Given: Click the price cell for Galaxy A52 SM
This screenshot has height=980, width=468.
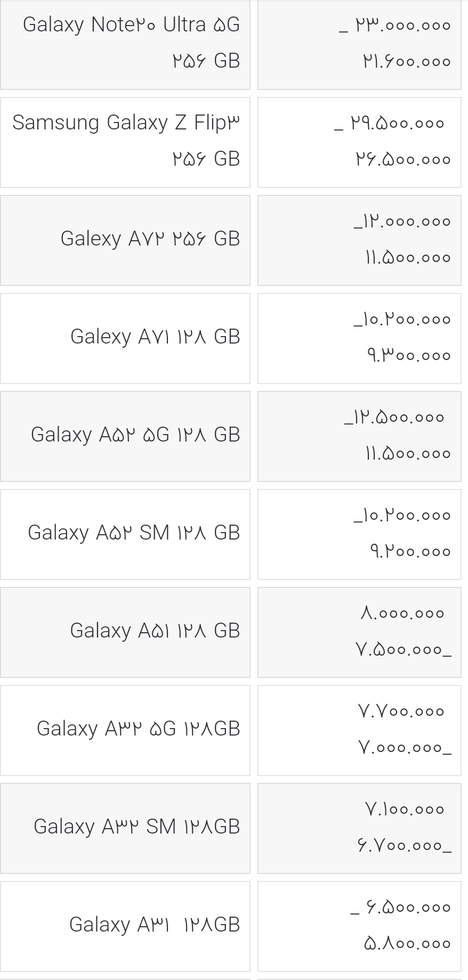Looking at the screenshot, I should coord(359,534).
